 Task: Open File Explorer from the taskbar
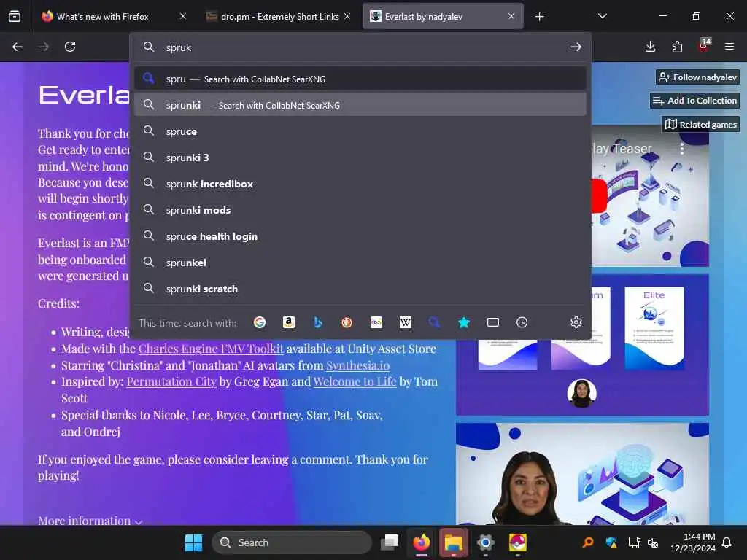(x=454, y=542)
